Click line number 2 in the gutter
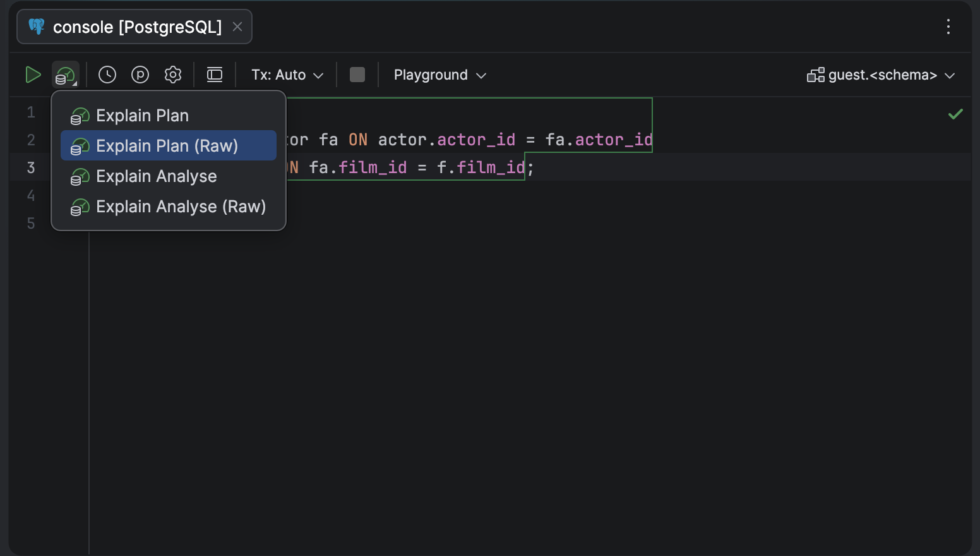This screenshot has height=556, width=980. coord(31,140)
